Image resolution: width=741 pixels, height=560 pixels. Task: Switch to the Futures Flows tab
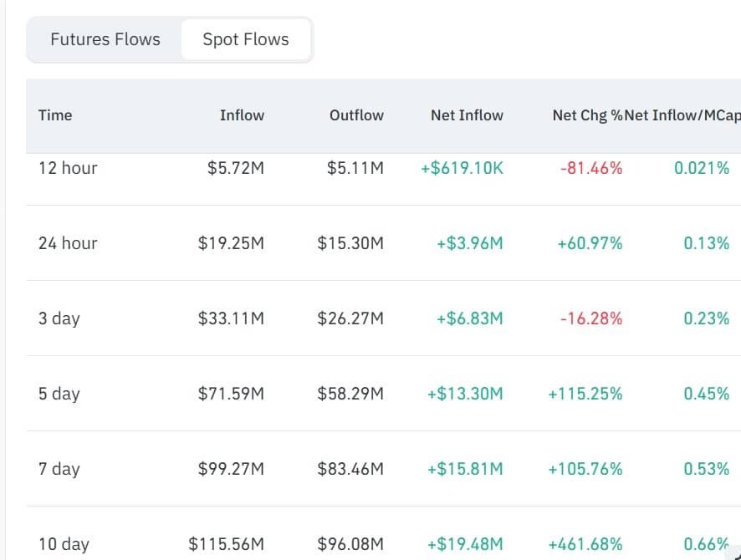click(x=105, y=39)
